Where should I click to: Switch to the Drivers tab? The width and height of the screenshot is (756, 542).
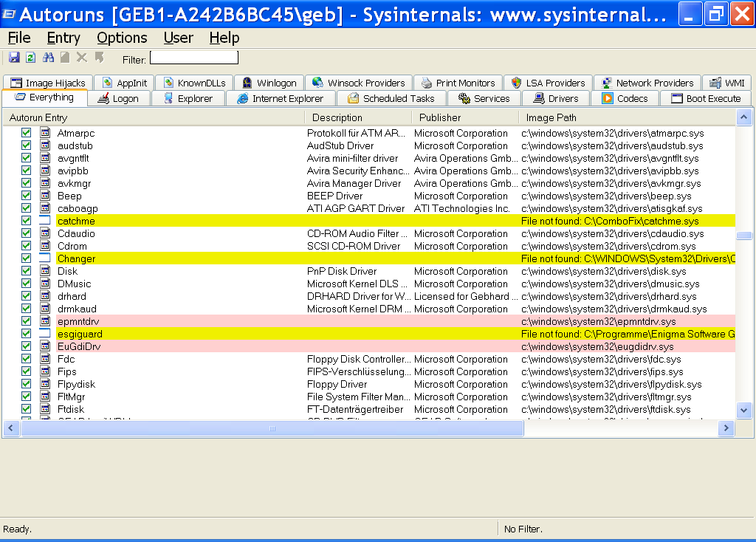coord(556,98)
